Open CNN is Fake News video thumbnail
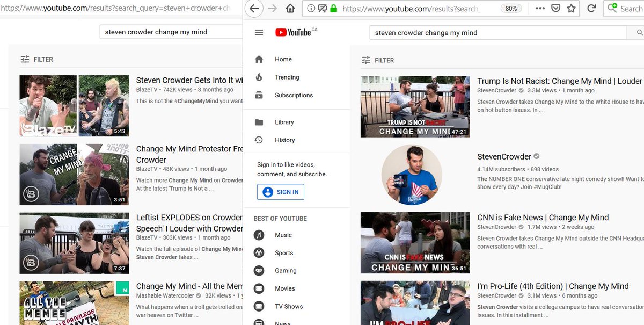This screenshot has height=325, width=644. coord(415,243)
